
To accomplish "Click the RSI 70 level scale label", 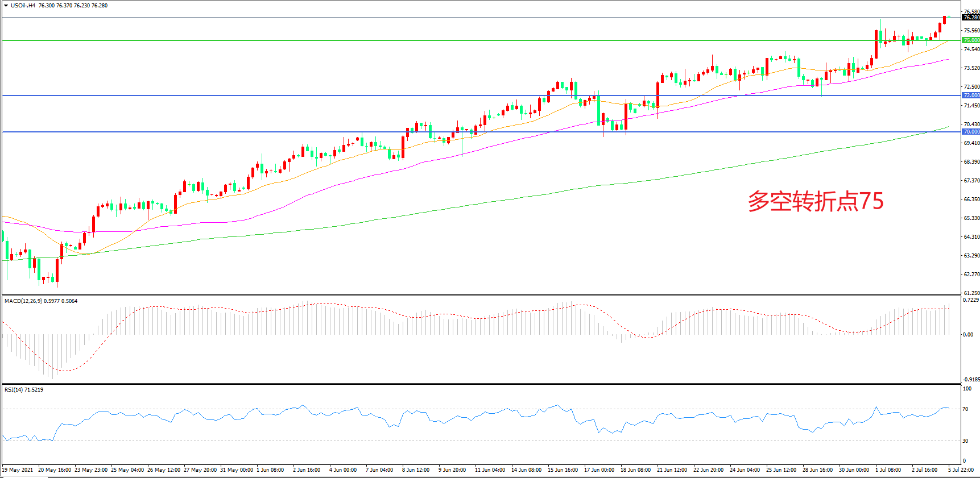I will (965, 409).
